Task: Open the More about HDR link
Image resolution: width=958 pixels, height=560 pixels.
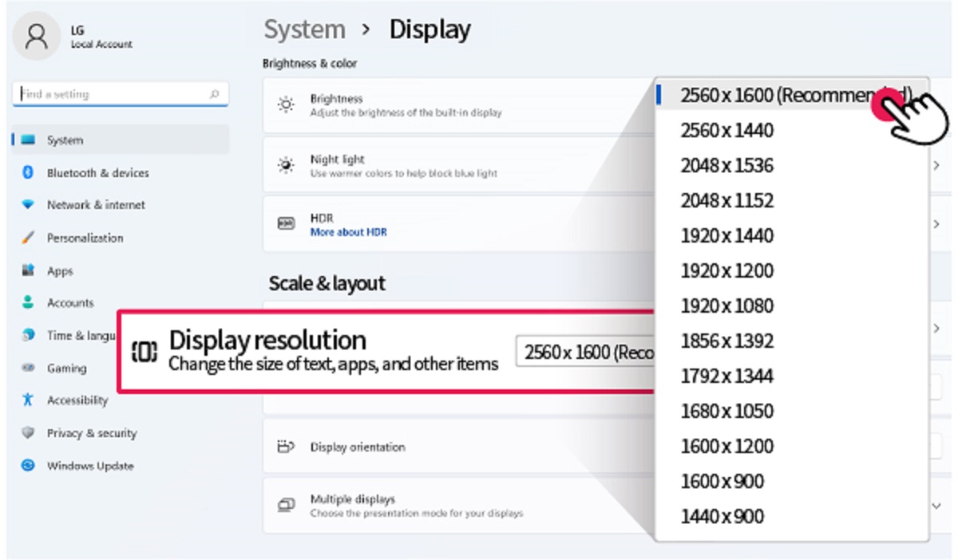Action: coord(349,231)
